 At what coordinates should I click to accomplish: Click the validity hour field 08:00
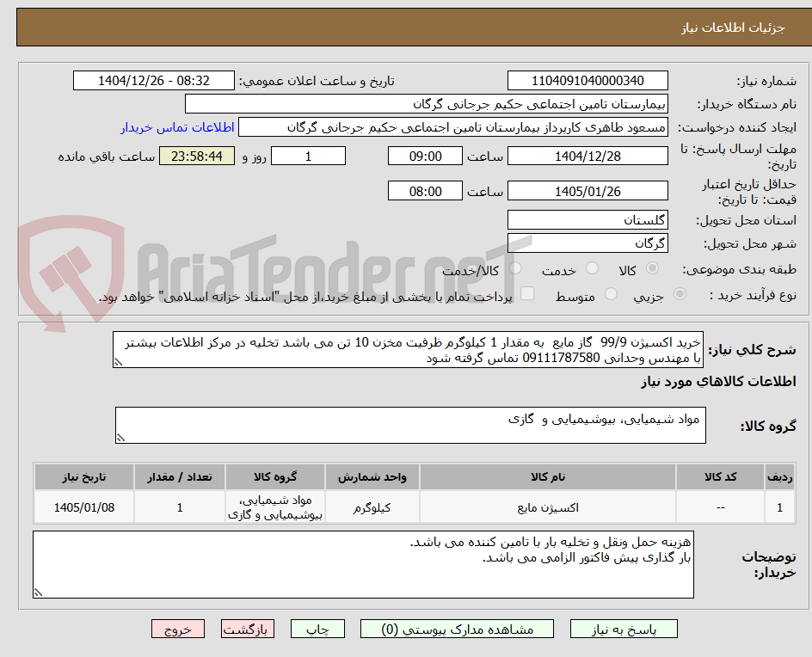(x=425, y=191)
